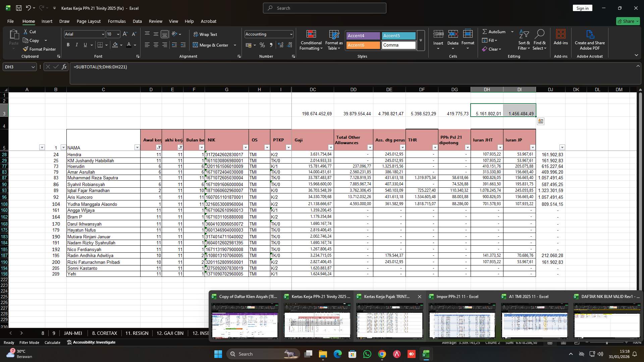Open the font size dropdown
Viewport: 644px width, 362px height.
(x=118, y=34)
